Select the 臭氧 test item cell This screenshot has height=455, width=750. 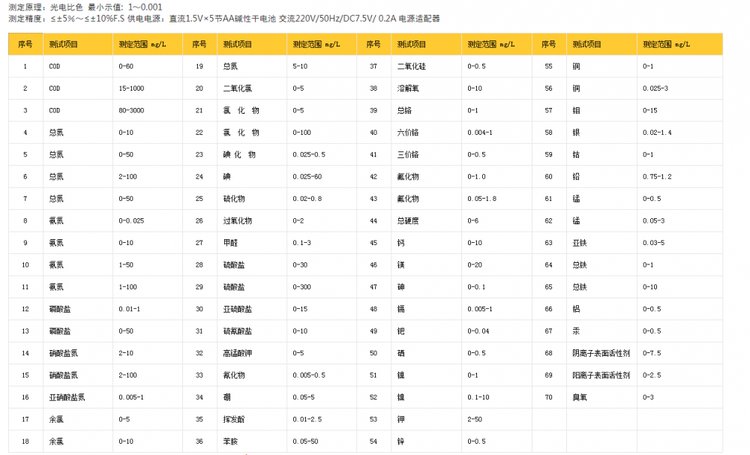(x=579, y=396)
